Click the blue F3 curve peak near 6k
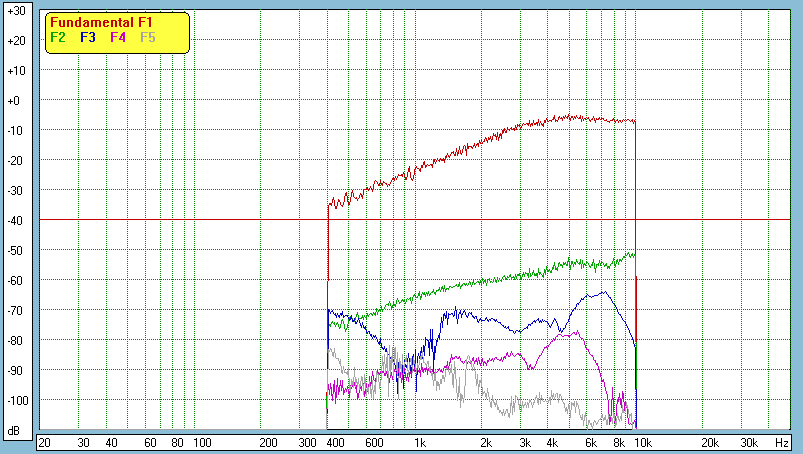 [x=603, y=292]
